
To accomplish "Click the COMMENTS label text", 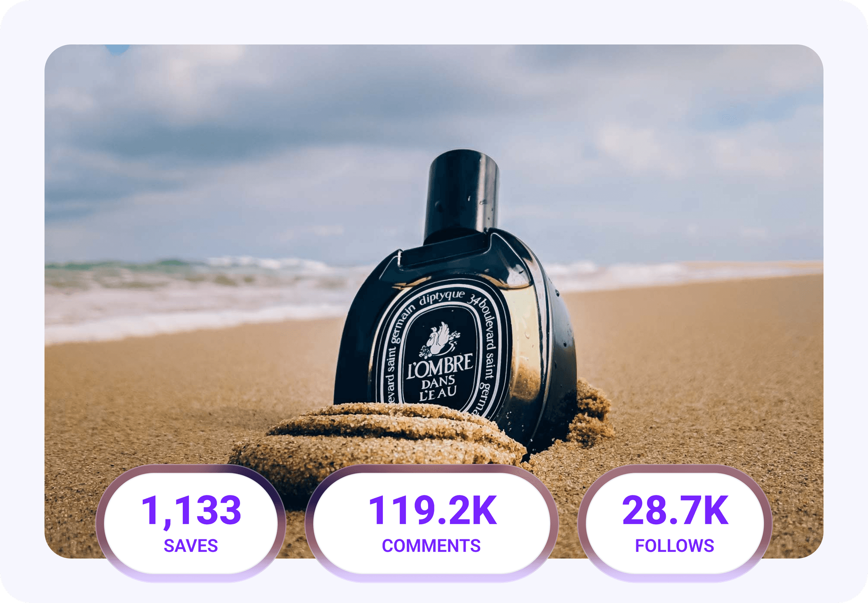I will point(431,546).
